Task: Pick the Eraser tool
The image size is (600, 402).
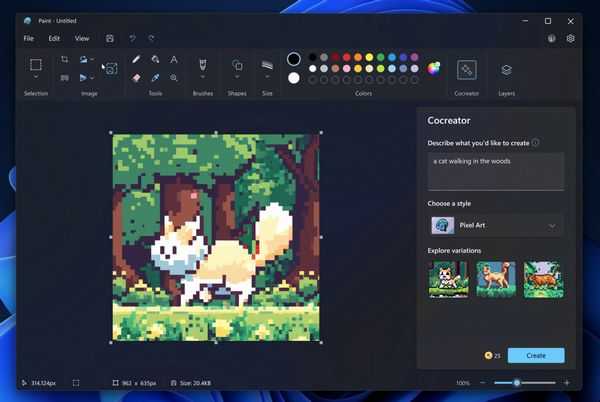Action: click(x=137, y=77)
